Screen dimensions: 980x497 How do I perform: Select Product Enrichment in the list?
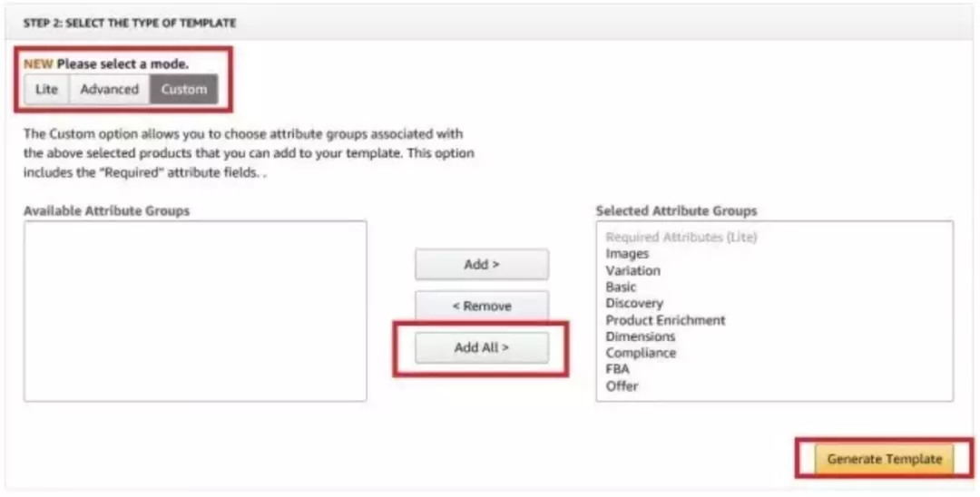pos(665,320)
